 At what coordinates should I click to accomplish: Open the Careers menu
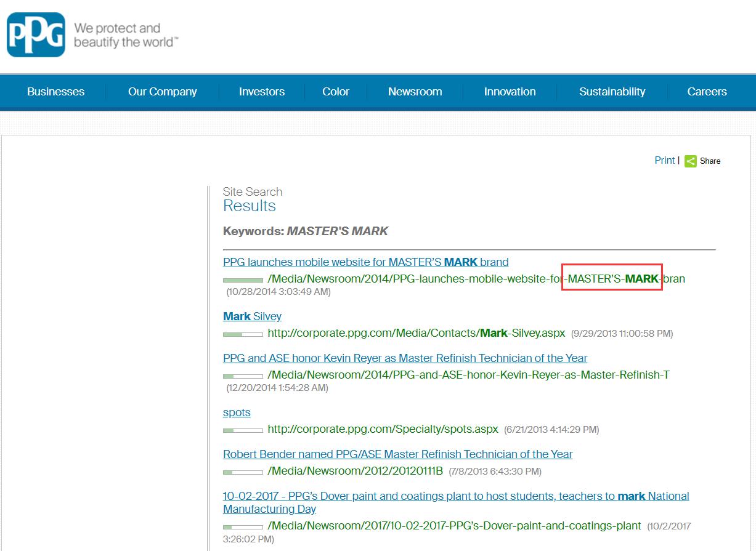coord(707,92)
